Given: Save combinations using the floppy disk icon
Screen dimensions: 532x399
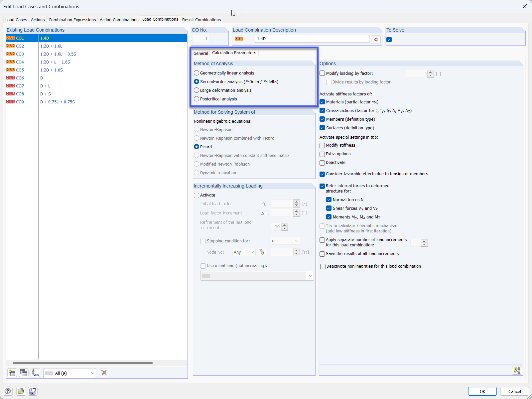Looking at the screenshot, I should [33, 391].
